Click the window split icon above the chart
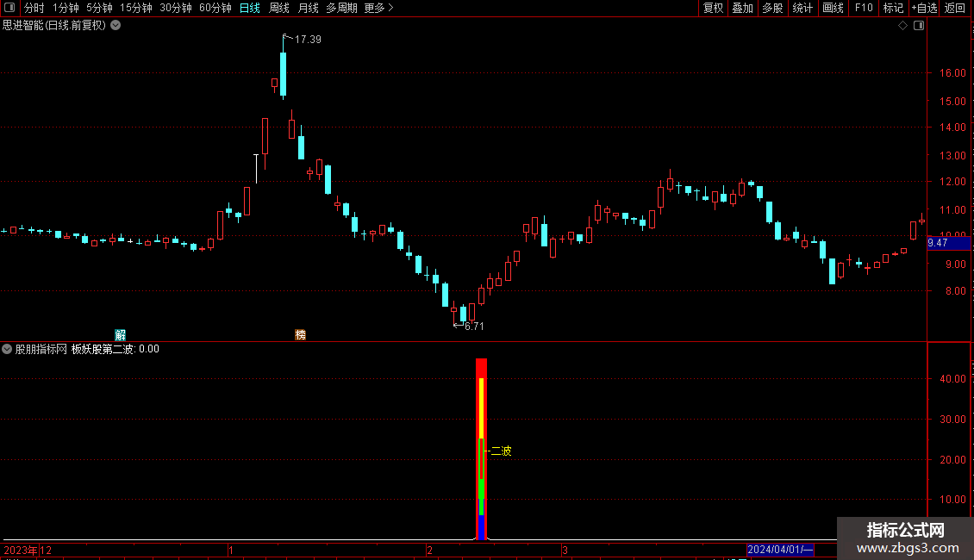The image size is (974, 560). tap(919, 26)
